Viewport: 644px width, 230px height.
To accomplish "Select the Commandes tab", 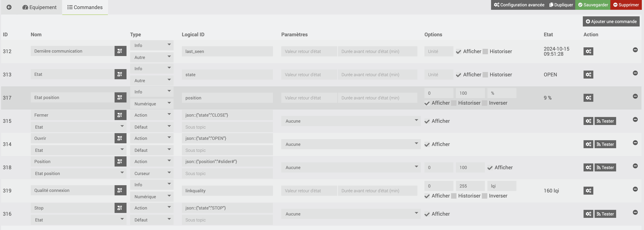I will [x=85, y=7].
